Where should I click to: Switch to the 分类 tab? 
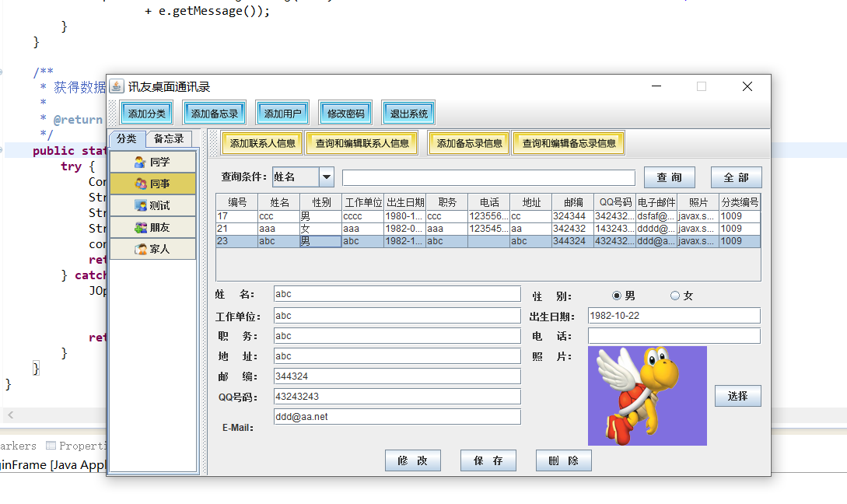[x=127, y=139]
